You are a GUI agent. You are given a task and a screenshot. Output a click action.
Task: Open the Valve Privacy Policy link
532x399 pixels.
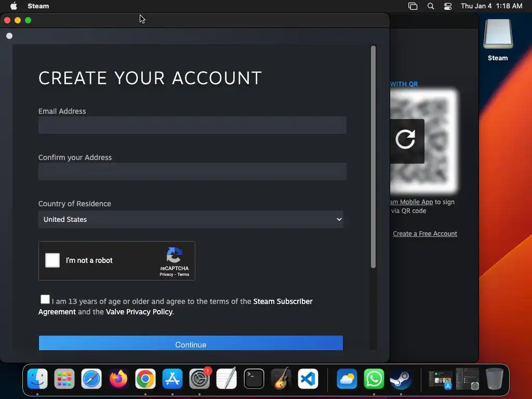[x=139, y=312]
